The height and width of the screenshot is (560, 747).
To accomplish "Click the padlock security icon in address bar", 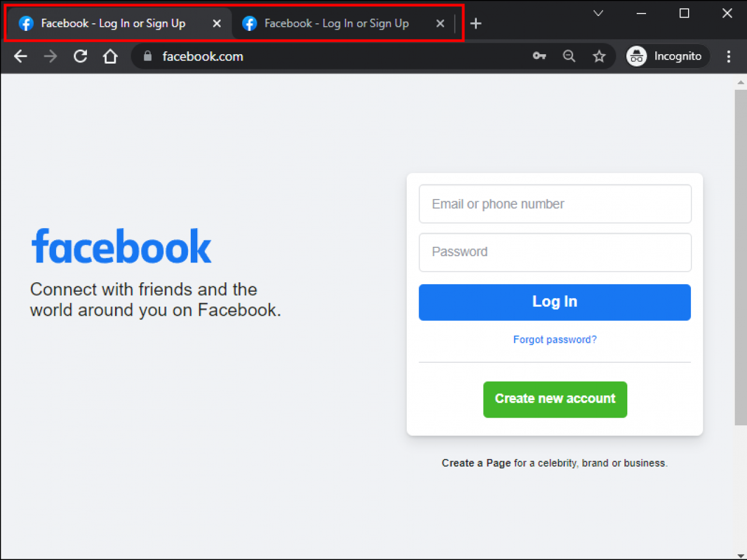I will tap(147, 56).
